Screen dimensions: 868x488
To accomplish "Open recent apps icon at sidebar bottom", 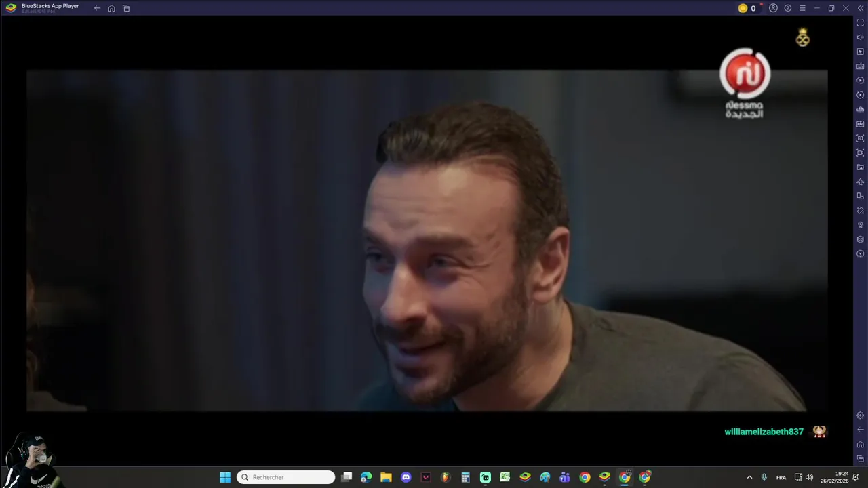I will point(861,459).
